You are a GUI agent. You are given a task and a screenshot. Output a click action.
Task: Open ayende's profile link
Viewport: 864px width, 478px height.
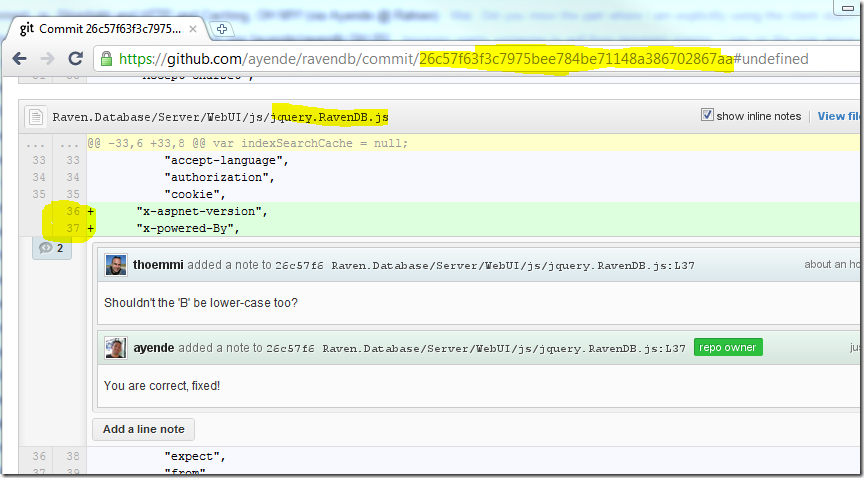pyautogui.click(x=154, y=348)
